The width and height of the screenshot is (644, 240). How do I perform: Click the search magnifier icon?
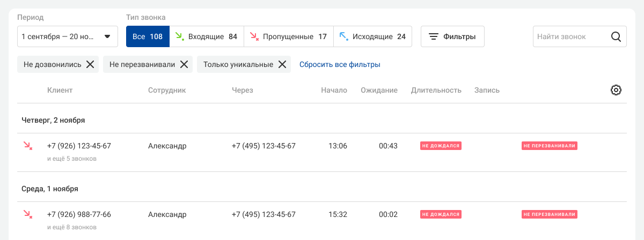point(616,37)
